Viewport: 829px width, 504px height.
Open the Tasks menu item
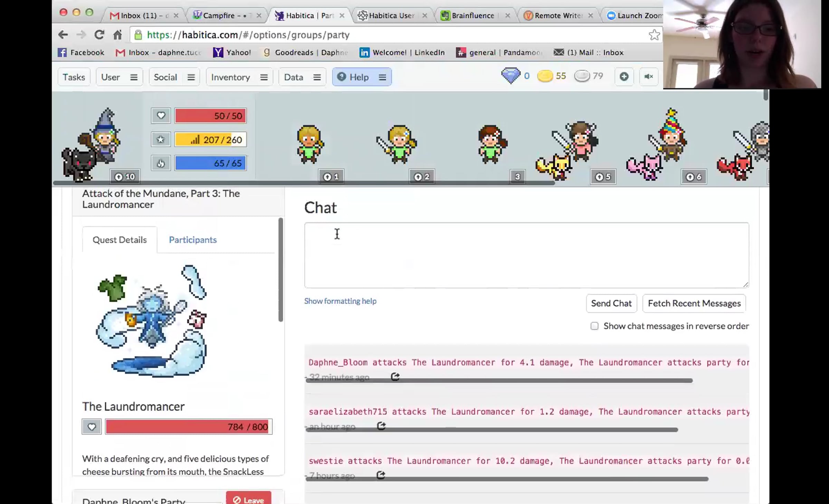[74, 77]
